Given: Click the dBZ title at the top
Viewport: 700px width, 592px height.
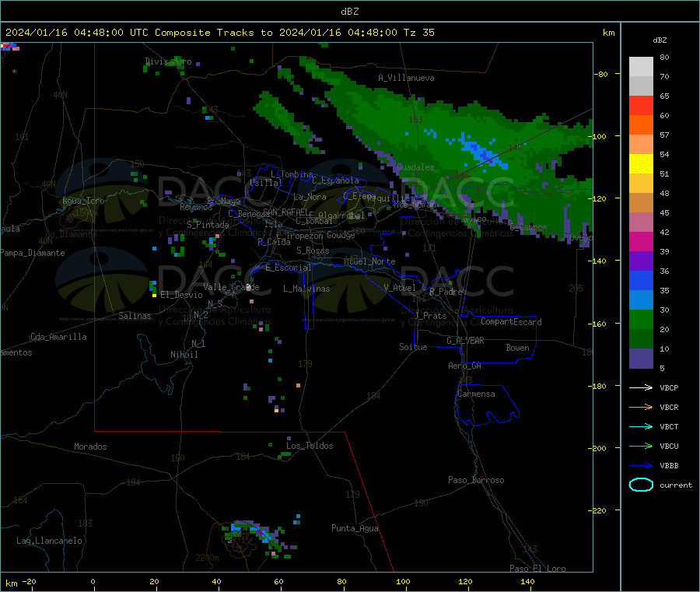Looking at the screenshot, I should (x=349, y=12).
